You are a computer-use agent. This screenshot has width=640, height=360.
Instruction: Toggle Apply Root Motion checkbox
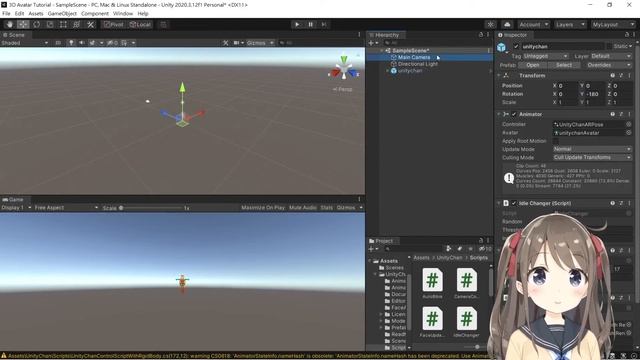coord(556,141)
